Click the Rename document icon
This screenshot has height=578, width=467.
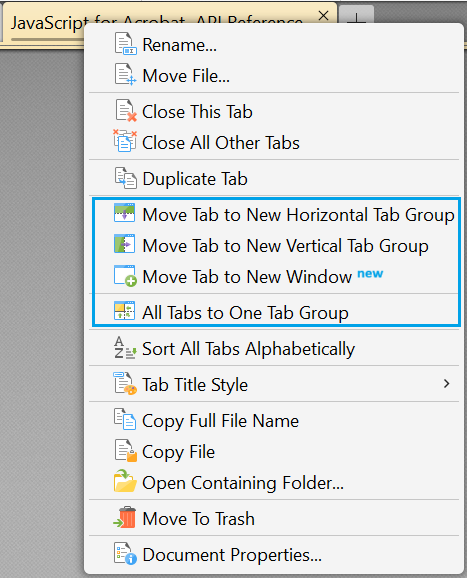click(x=125, y=44)
